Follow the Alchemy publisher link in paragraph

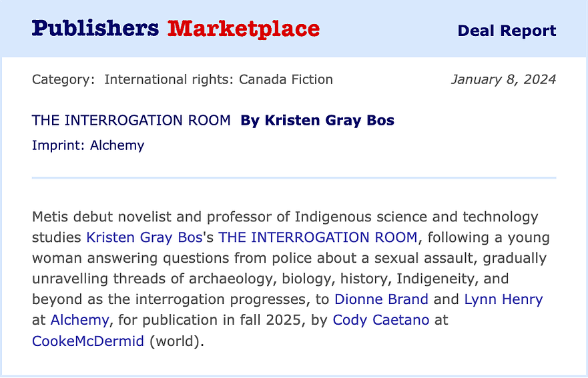79,320
